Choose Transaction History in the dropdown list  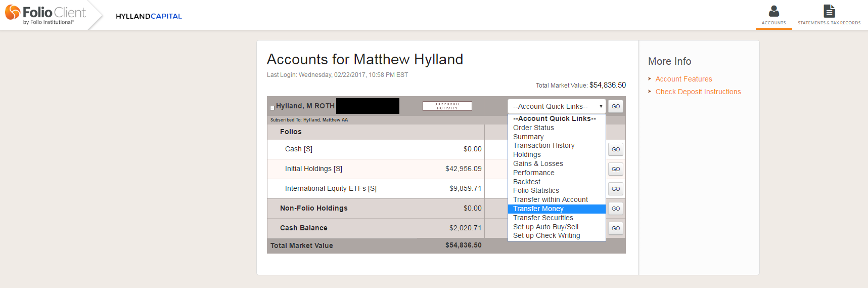pos(543,145)
